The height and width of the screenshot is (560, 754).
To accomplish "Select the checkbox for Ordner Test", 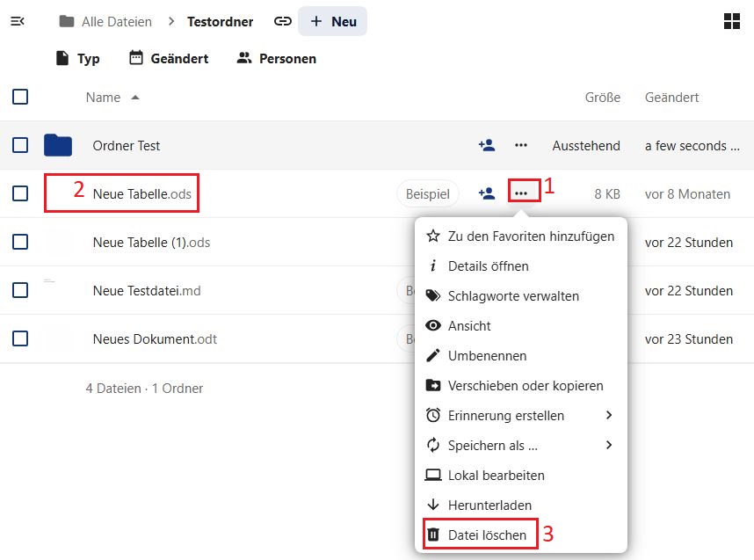I will point(20,146).
